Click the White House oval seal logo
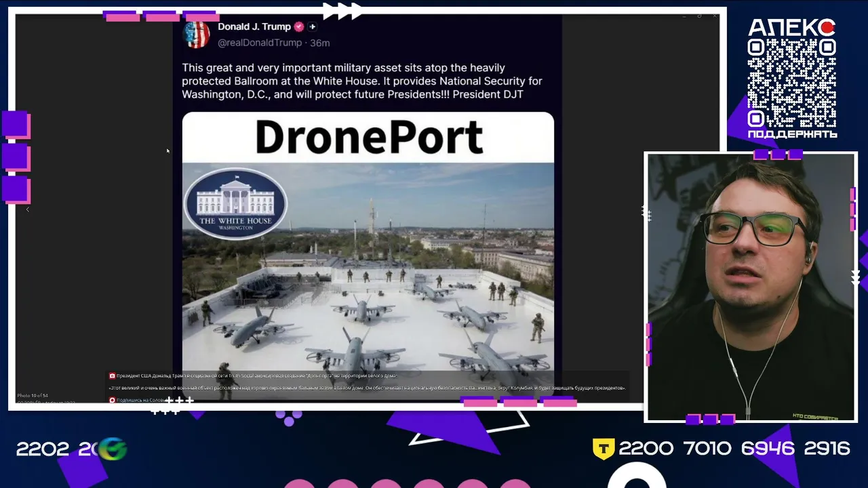 235,203
